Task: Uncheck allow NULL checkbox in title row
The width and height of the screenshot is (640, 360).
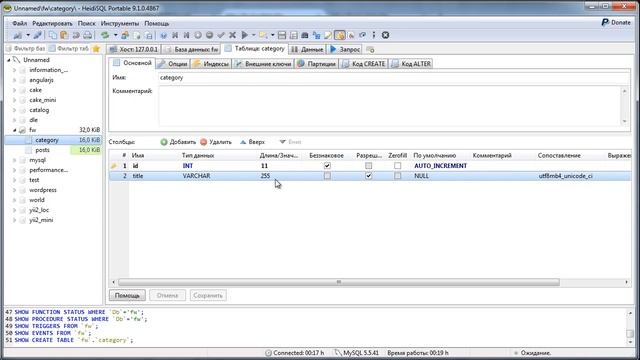Action: point(369,176)
